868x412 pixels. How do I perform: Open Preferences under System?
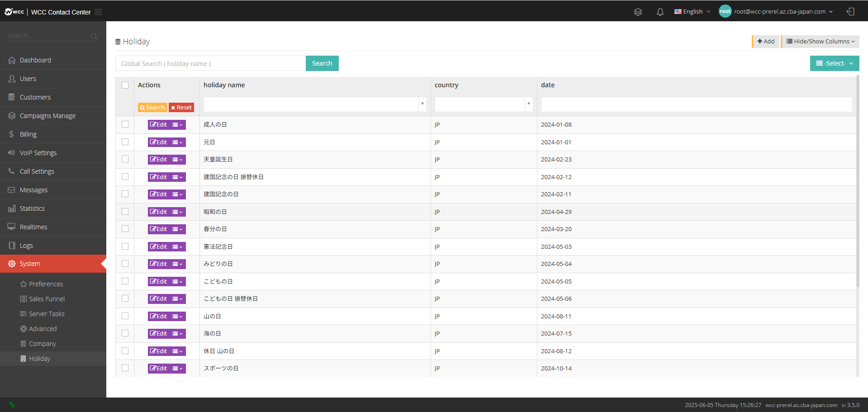click(53, 284)
